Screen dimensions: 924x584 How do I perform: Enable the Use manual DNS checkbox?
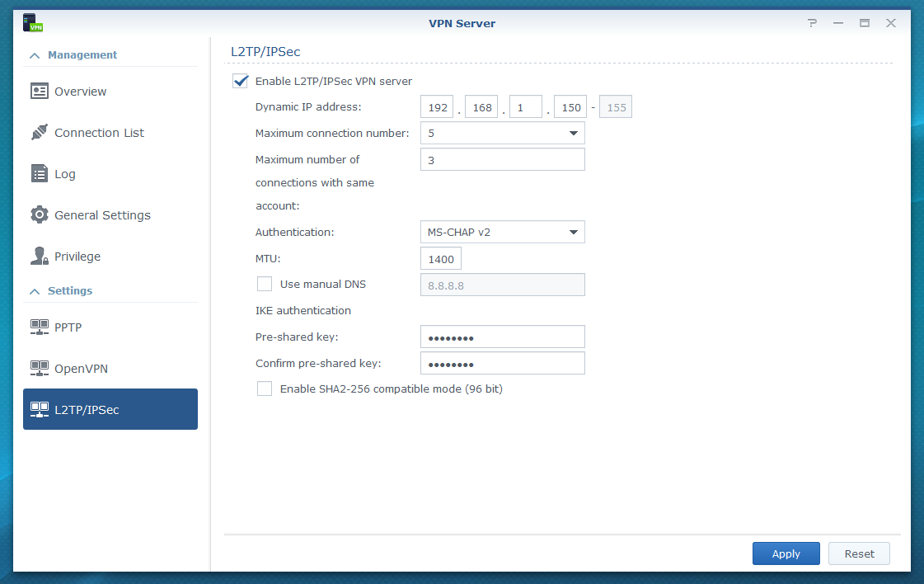click(x=265, y=284)
